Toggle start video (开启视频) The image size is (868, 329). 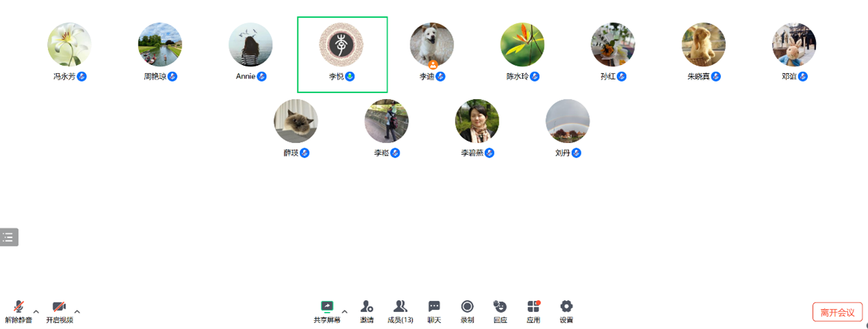[x=60, y=311]
